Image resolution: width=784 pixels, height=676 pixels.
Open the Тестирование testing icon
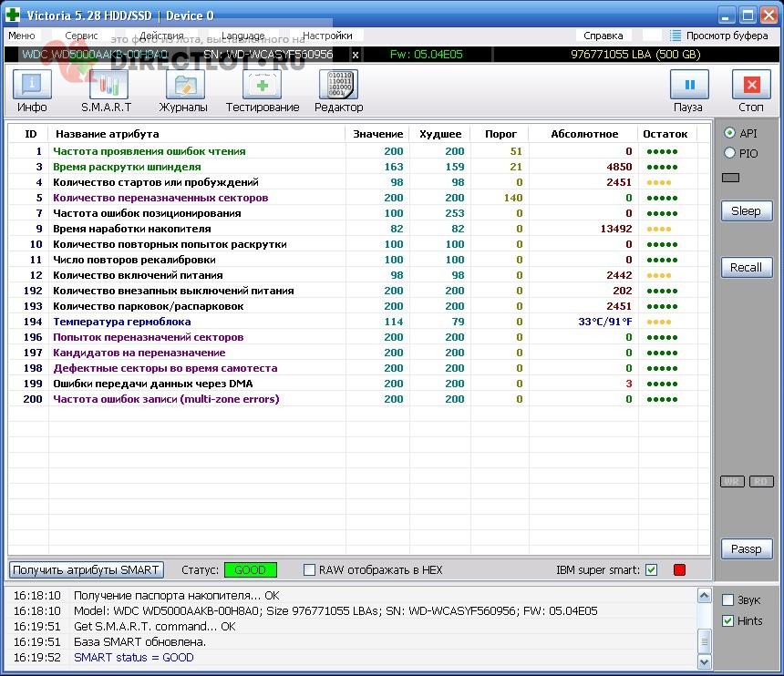click(262, 85)
